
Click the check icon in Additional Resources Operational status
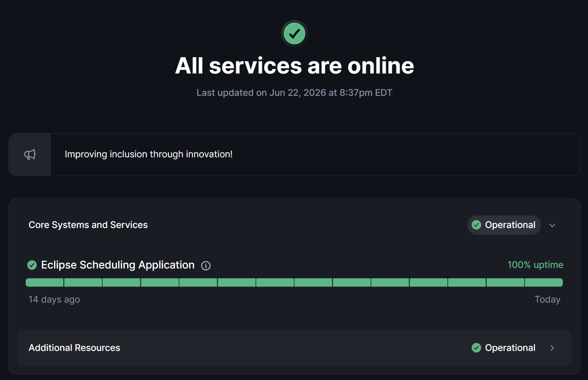click(x=476, y=348)
